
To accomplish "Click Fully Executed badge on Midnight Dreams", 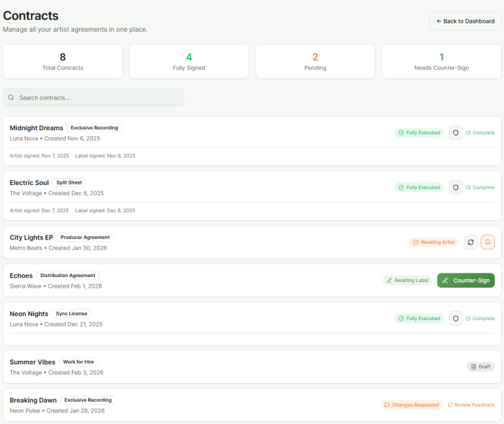I will point(419,132).
